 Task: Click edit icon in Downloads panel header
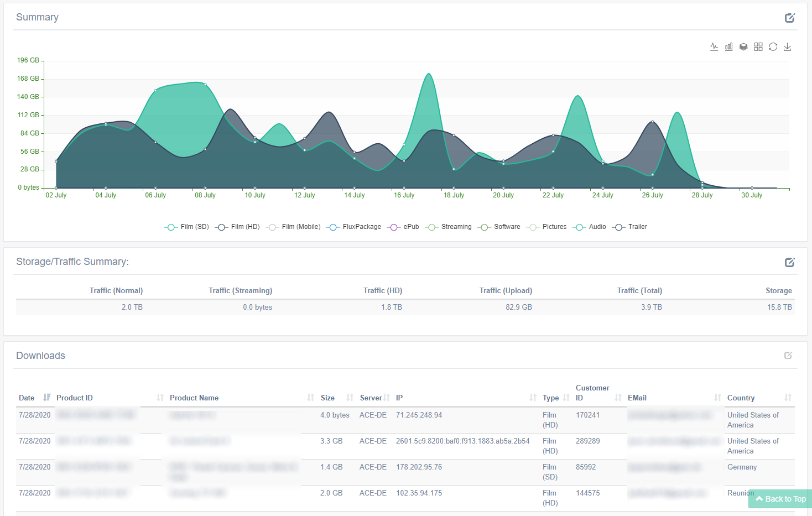[788, 356]
